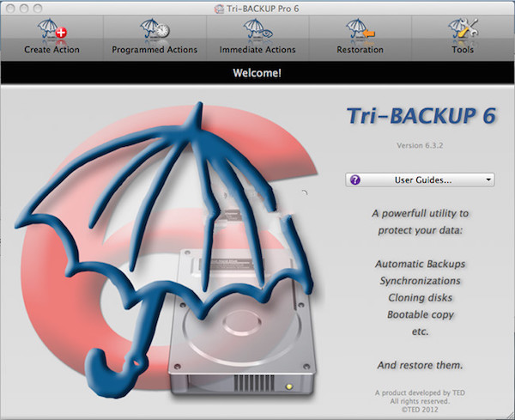Viewport: 515px width, 420px height.
Task: Click the Create Action umbrella icon
Action: click(x=51, y=30)
